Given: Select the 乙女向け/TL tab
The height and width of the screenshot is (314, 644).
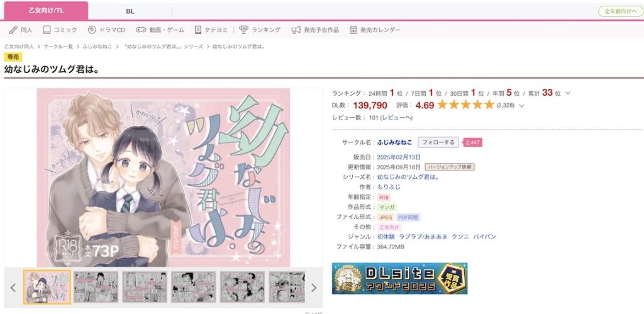Looking at the screenshot, I should coord(46,11).
